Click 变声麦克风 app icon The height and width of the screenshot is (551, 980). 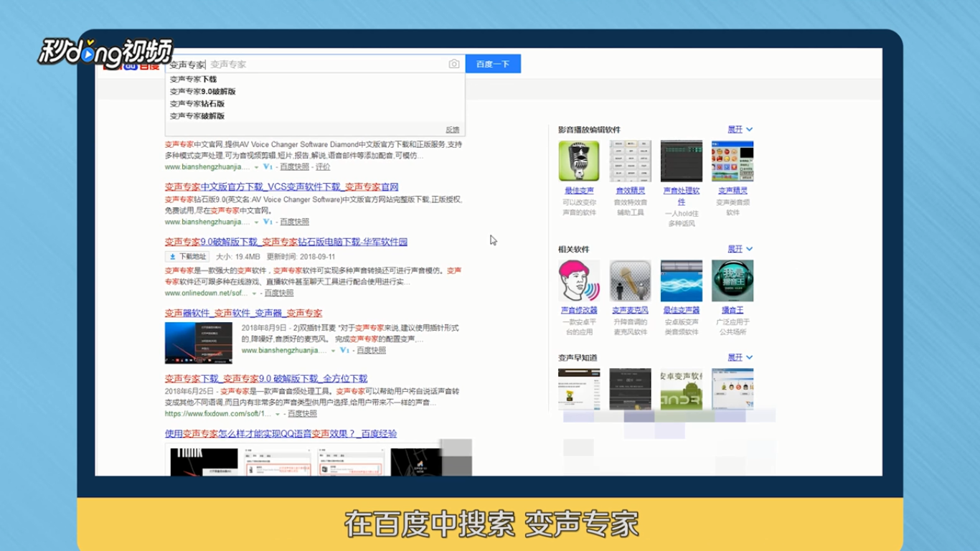tap(630, 281)
